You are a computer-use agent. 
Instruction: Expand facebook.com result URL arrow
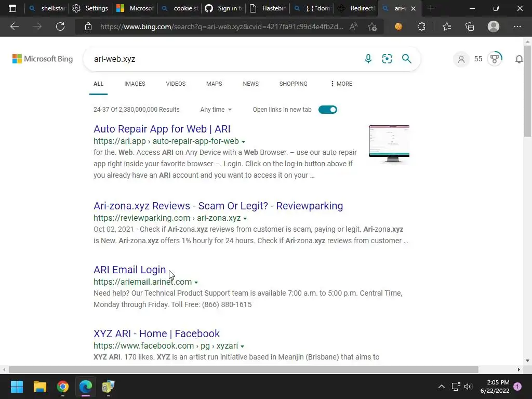242,347
